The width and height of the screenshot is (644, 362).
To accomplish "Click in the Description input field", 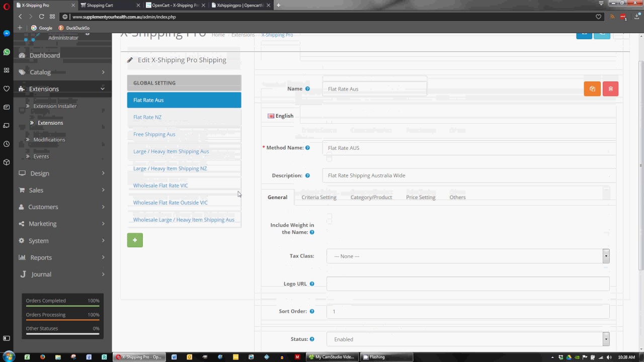I will (469, 175).
